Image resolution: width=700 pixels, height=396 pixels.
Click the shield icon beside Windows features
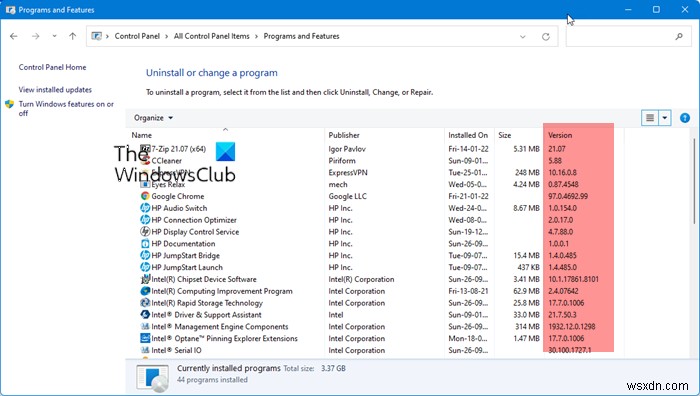(x=9, y=104)
